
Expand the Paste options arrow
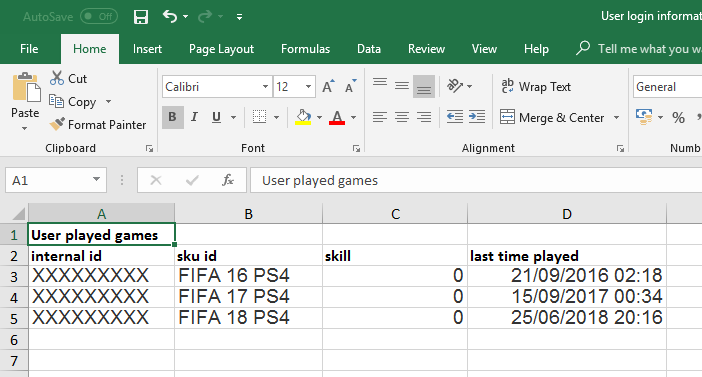pyautogui.click(x=25, y=129)
